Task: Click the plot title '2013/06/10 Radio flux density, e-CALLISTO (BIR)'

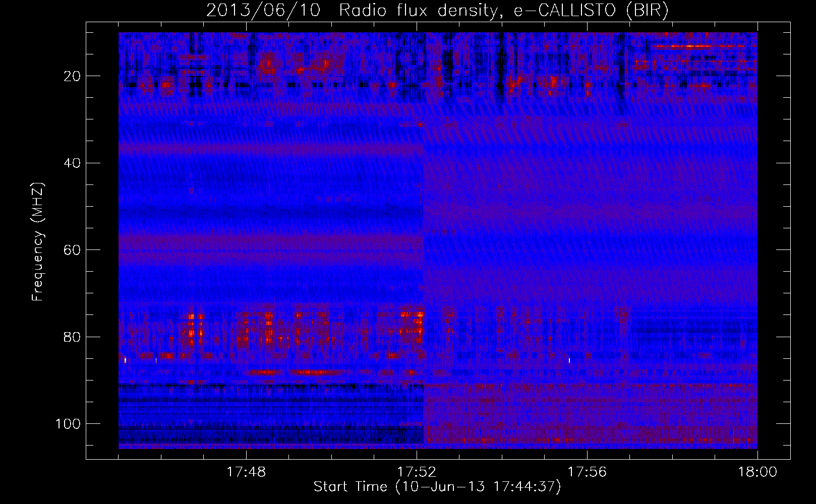Action: (x=437, y=11)
